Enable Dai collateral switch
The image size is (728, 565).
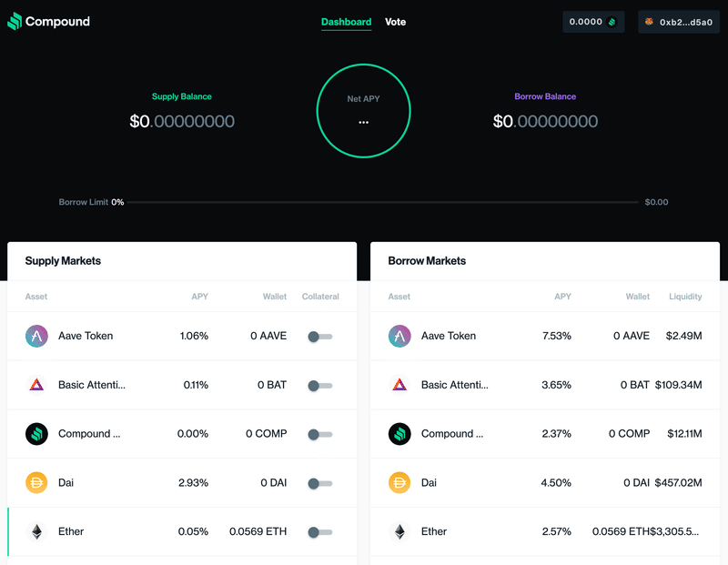point(320,483)
